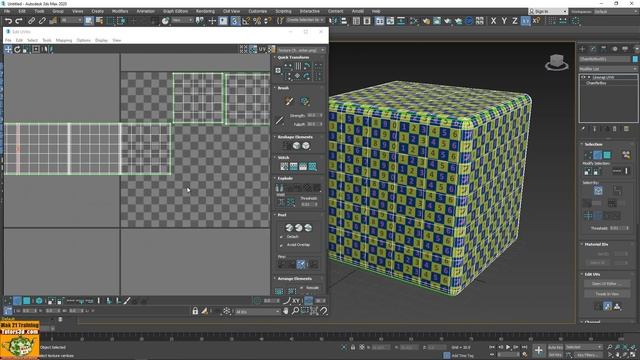Screen dimensions: 640x360
Task: Toggle Edge sub-object mode in Edit UVWs bottom bar
Action: (x=17, y=301)
